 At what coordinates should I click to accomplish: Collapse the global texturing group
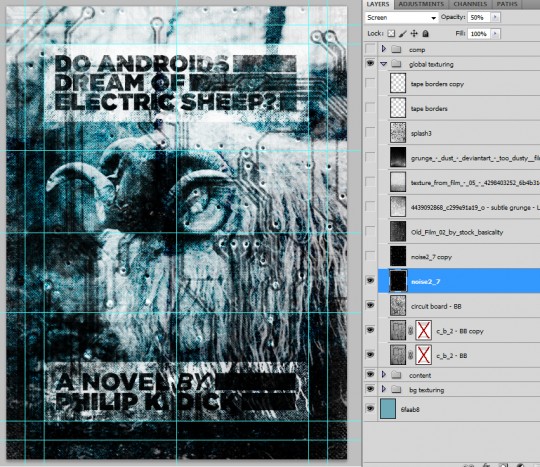[x=384, y=64]
